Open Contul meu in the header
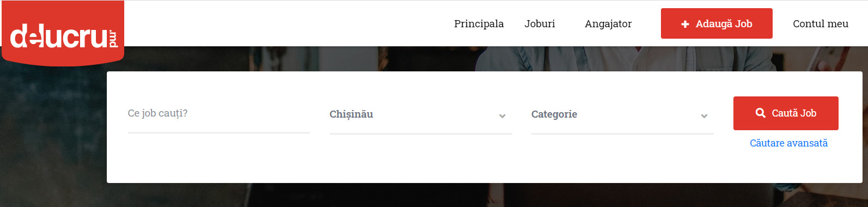This screenshot has width=868, height=207. [821, 23]
